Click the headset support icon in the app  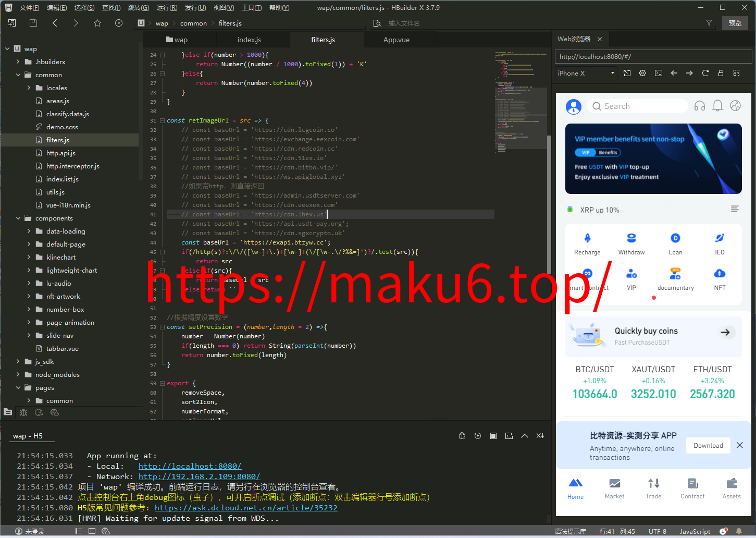point(700,106)
